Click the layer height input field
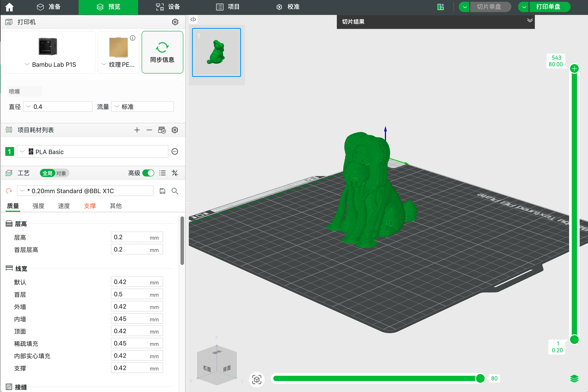 (137, 237)
